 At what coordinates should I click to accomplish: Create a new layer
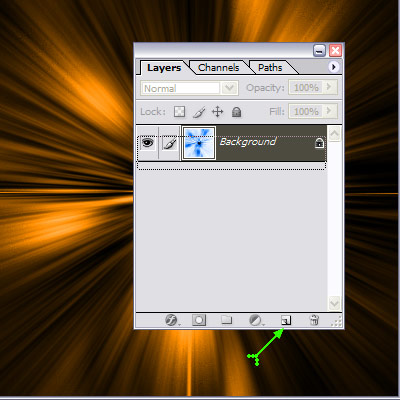pyautogui.click(x=286, y=320)
